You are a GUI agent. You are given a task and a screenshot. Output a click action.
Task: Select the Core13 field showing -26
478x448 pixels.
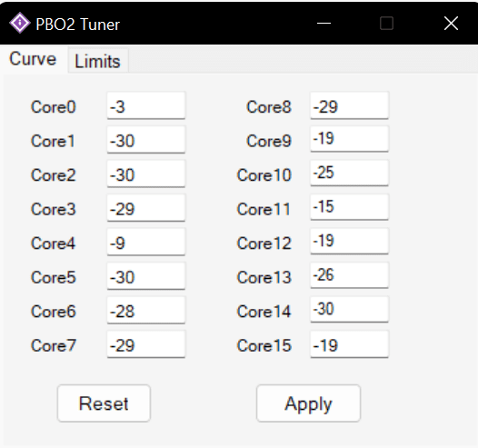tap(349, 275)
